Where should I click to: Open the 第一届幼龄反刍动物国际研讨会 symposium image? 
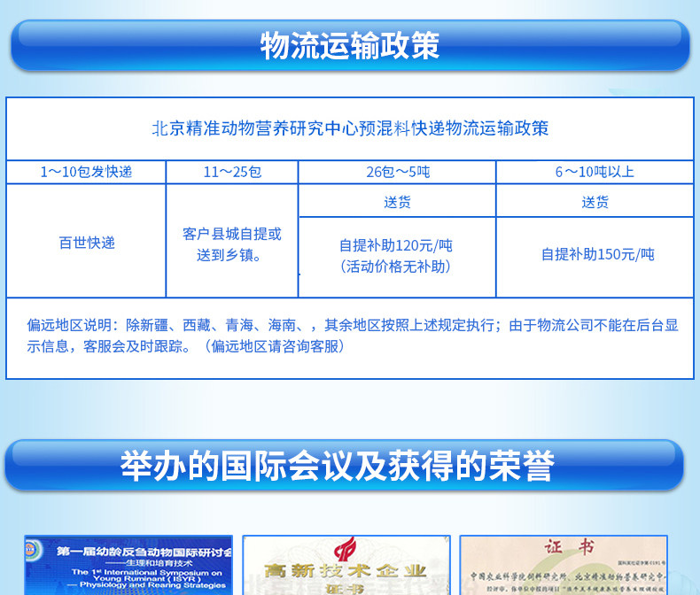pos(128,565)
